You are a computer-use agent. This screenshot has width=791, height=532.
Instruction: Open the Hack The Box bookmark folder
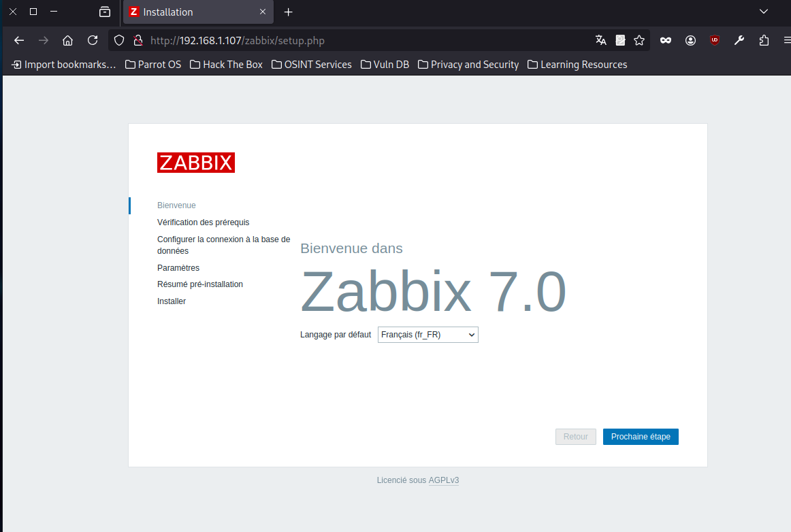[227, 65]
